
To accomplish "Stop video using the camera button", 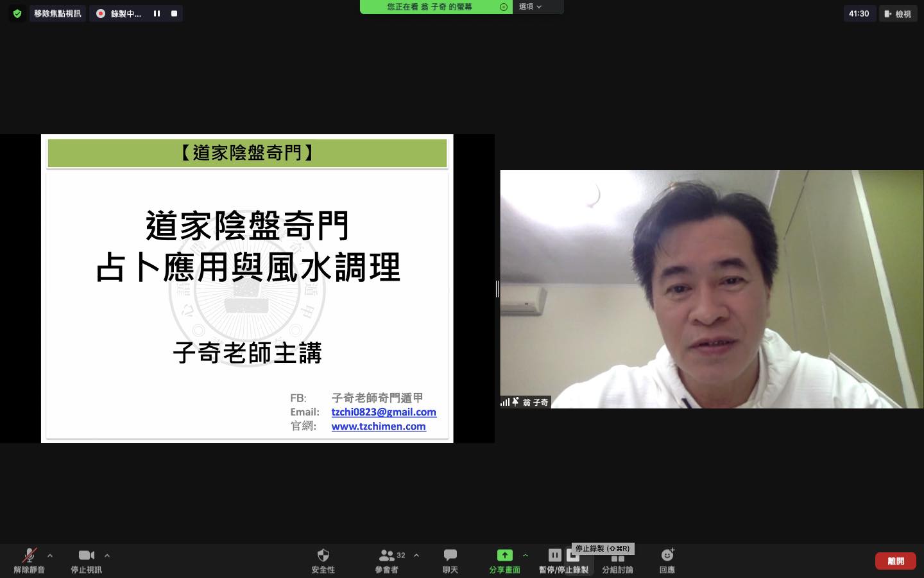I will tap(86, 556).
